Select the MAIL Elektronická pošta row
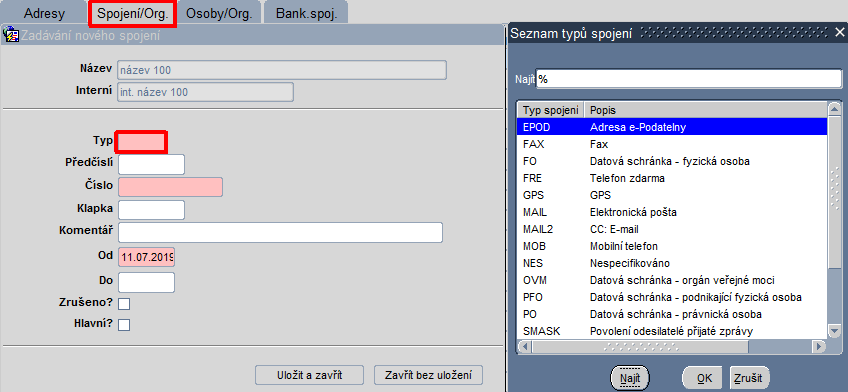Viewport: 848px width, 392px height. 673,212
